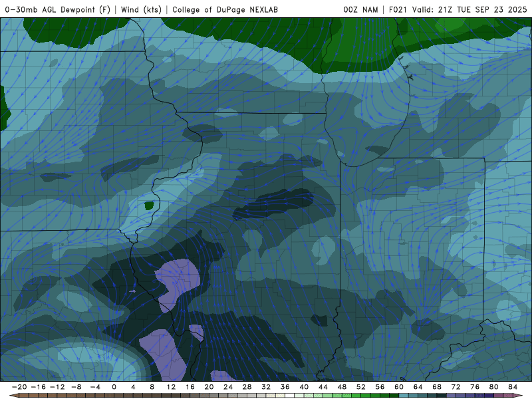Click the right arrow end of the color bar
532x399 pixels.
518,396
